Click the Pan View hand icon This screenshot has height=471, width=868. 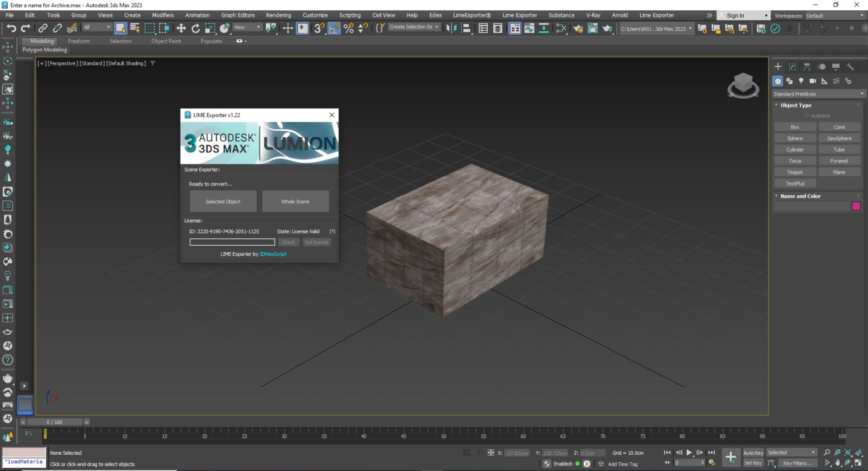(x=838, y=463)
